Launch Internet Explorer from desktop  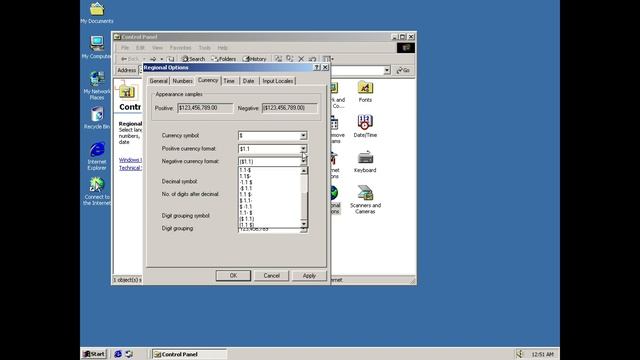[97, 156]
